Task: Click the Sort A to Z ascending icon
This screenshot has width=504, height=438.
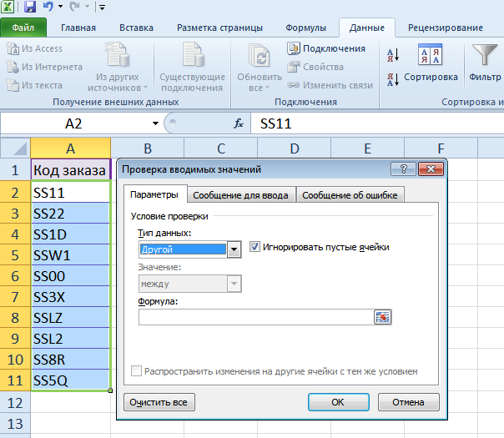Action: tap(393, 56)
